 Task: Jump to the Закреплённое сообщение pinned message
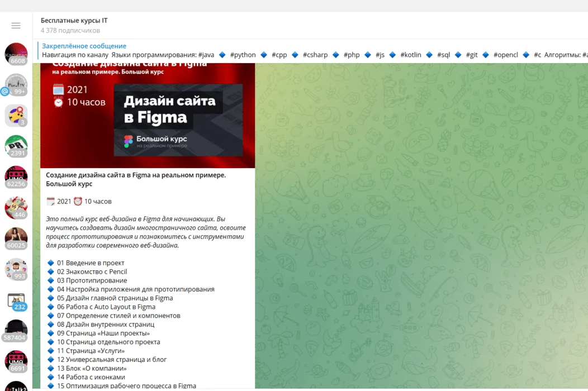pyautogui.click(x=84, y=46)
